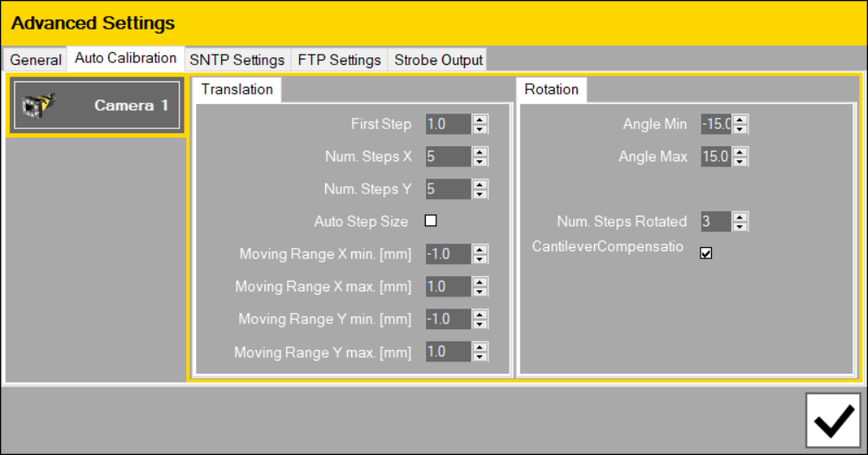Increase First Step value with up arrow
868x455 pixels.
pos(480,120)
